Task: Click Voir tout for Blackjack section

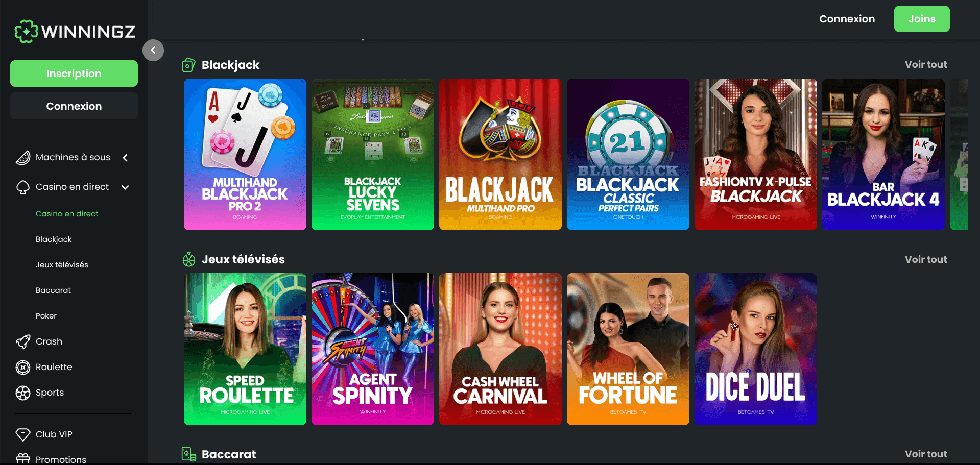Action: pyautogui.click(x=926, y=65)
